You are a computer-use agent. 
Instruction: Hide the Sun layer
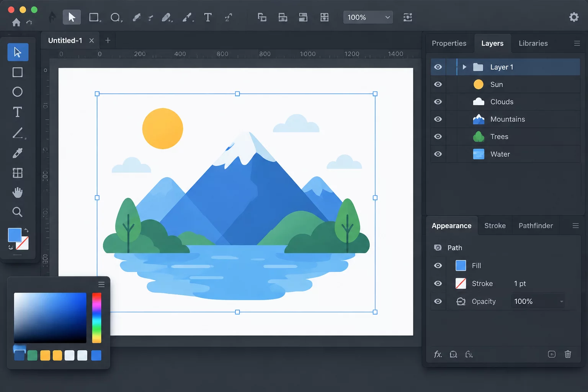(x=438, y=84)
